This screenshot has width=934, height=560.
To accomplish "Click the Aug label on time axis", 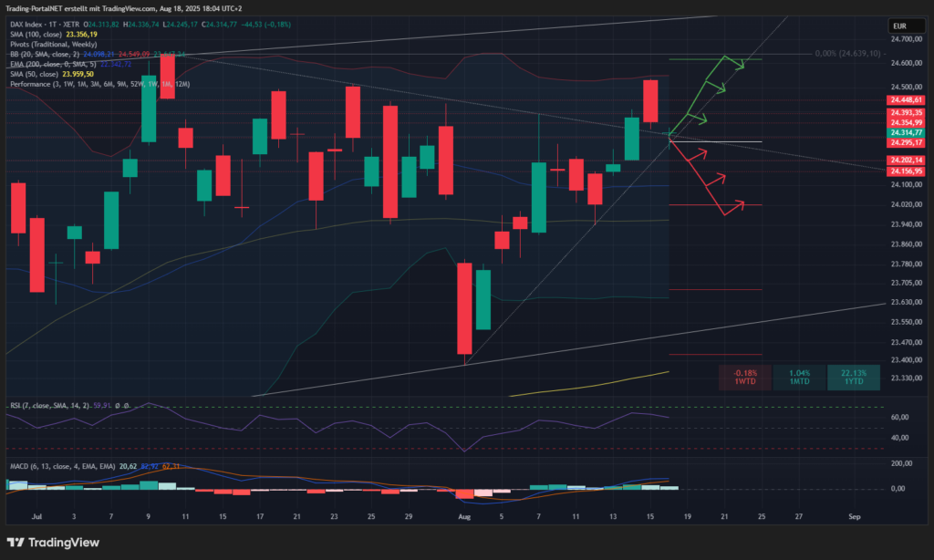I will [x=462, y=516].
